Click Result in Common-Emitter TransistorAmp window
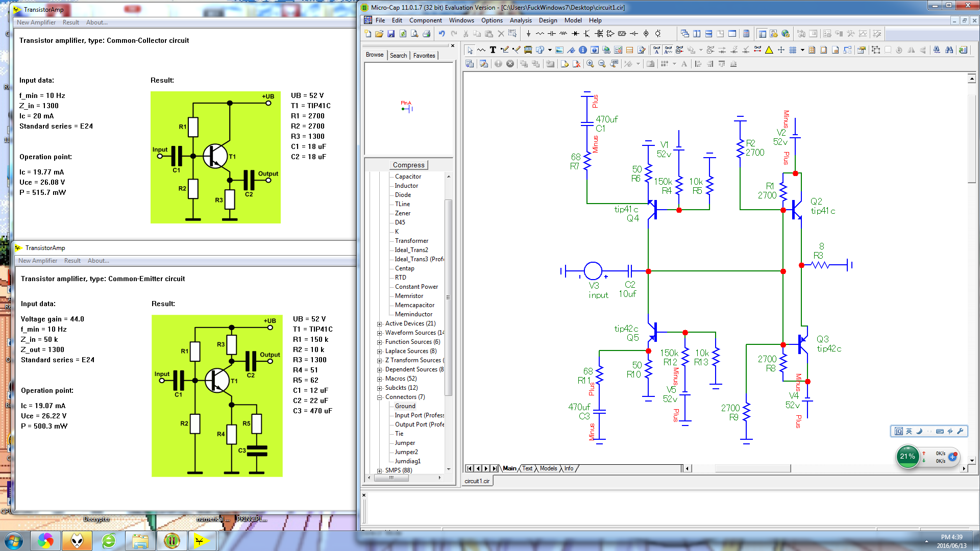The image size is (980, 551). 72,261
